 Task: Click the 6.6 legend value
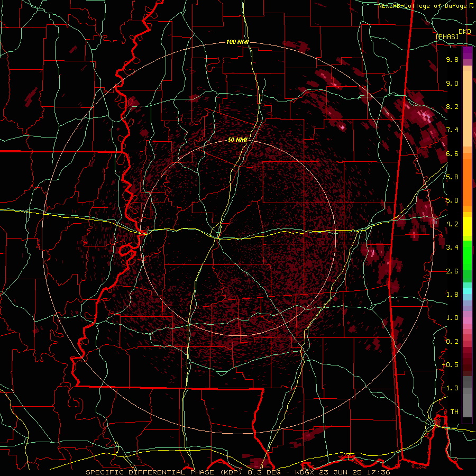pos(452,153)
